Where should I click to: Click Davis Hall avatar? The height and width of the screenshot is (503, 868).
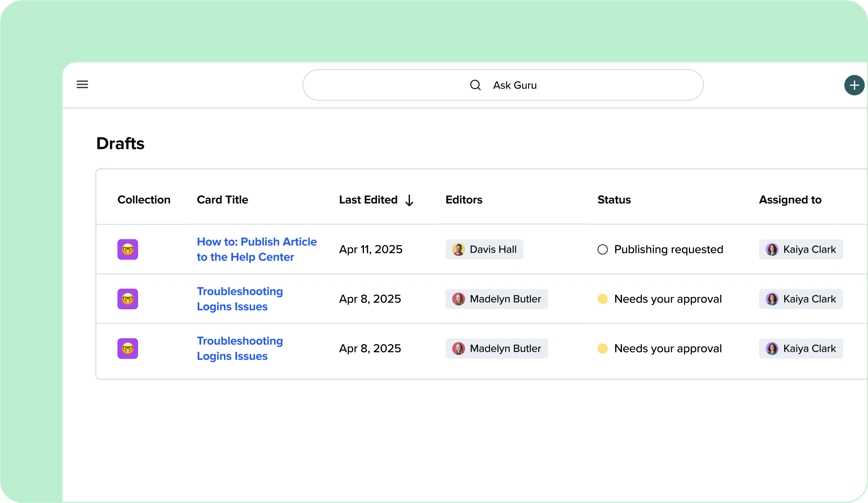pyautogui.click(x=458, y=249)
